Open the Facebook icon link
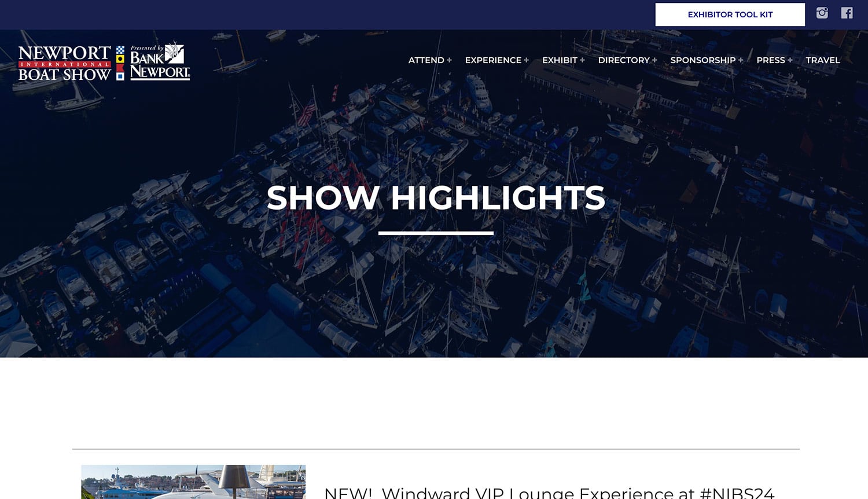The width and height of the screenshot is (868, 499). (x=847, y=13)
